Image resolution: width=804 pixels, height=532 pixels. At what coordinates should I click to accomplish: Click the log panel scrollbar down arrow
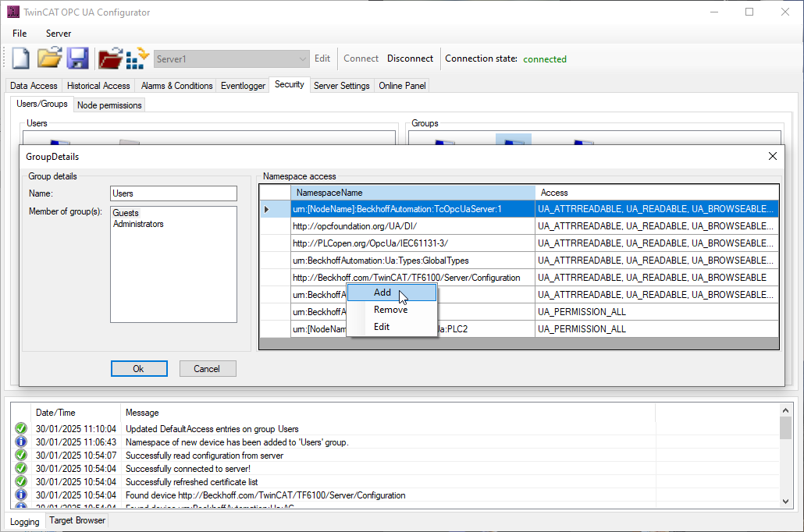pyautogui.click(x=786, y=501)
